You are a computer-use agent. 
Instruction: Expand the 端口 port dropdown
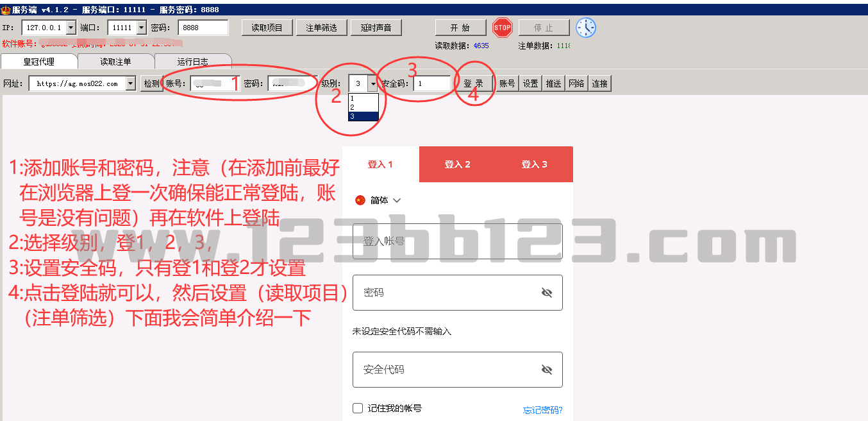pyautogui.click(x=141, y=28)
